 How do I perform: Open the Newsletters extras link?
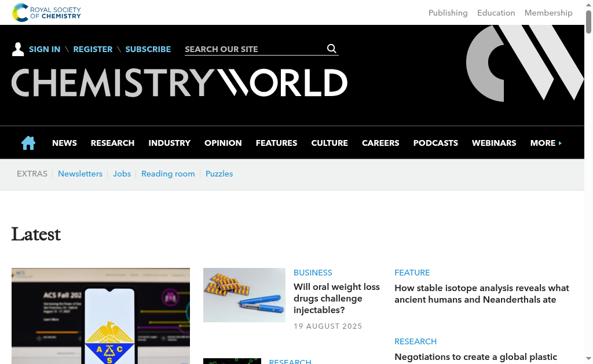(80, 174)
